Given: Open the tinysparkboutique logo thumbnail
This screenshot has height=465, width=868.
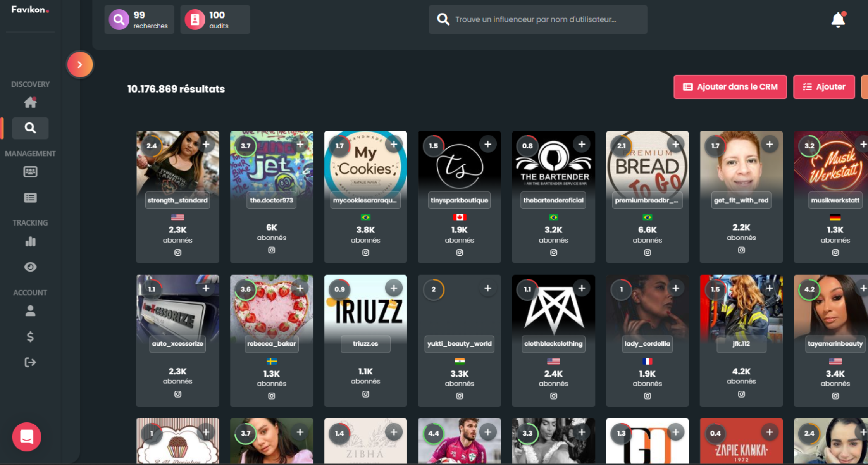Looking at the screenshot, I should point(460,166).
